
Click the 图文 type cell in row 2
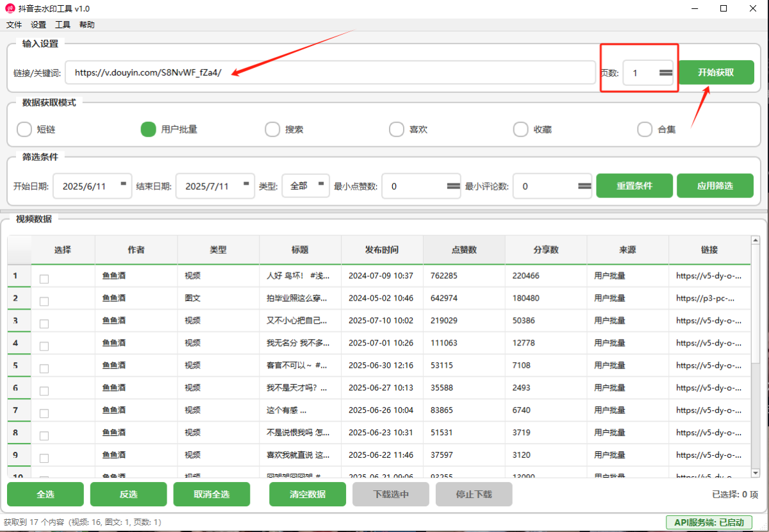point(218,298)
